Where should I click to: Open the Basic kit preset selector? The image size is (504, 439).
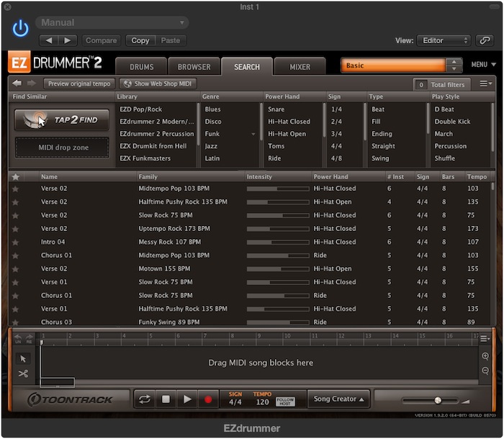pos(393,65)
